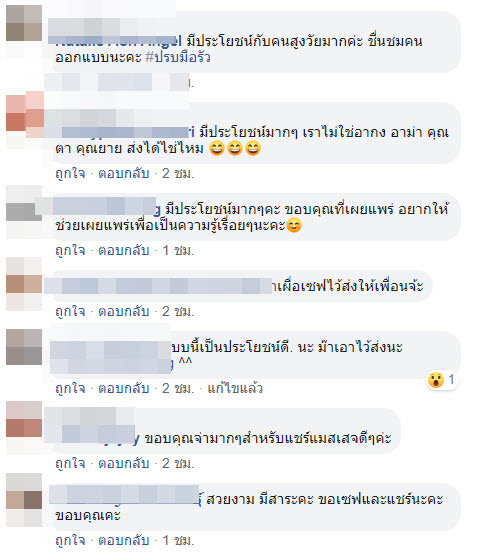Open the timestamp of the สวยงาม มีสาระคะ comment

tap(178, 540)
